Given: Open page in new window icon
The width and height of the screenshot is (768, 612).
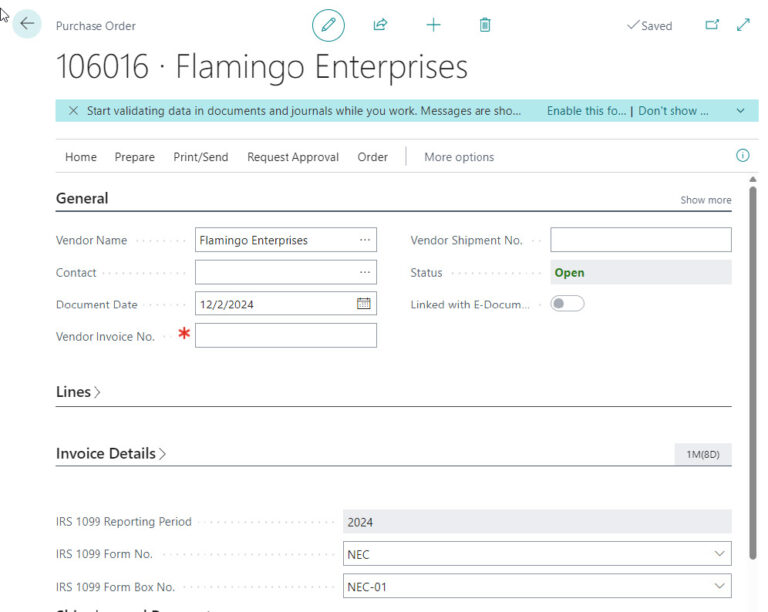Looking at the screenshot, I should coord(712,24).
